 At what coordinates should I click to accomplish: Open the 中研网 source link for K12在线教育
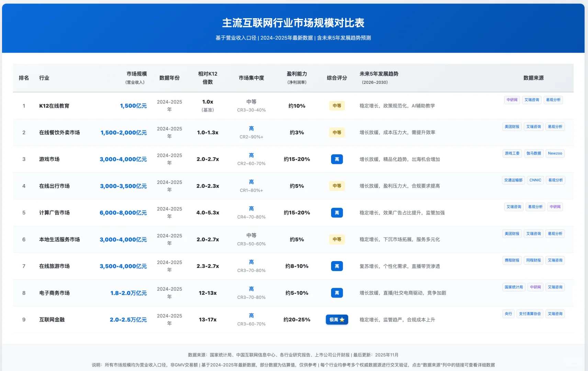pyautogui.click(x=512, y=100)
